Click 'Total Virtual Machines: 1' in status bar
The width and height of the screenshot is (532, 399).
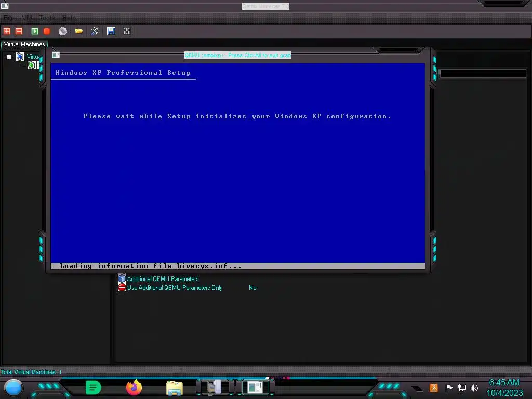pos(31,372)
